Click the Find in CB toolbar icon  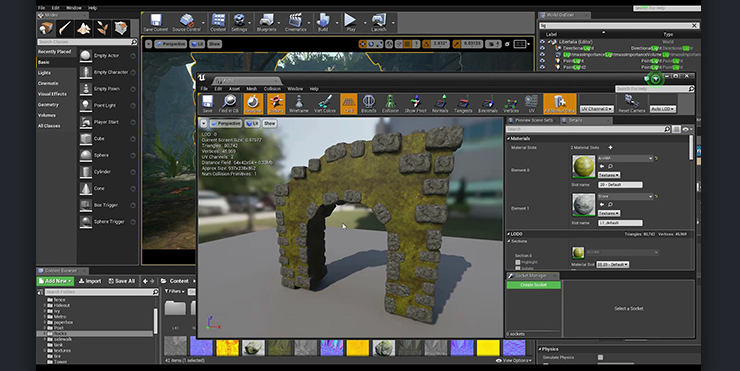click(229, 104)
